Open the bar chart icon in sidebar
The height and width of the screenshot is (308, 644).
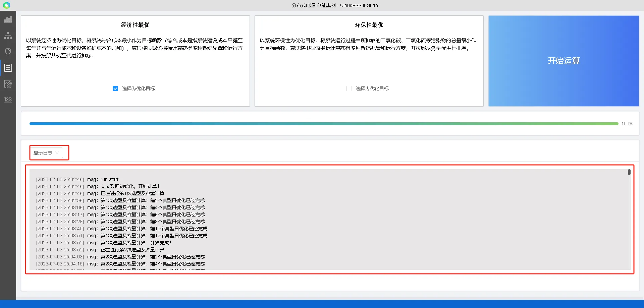point(8,19)
